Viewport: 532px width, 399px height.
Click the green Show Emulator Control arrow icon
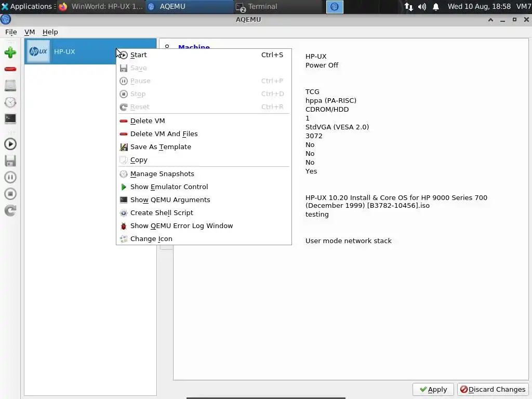124,187
